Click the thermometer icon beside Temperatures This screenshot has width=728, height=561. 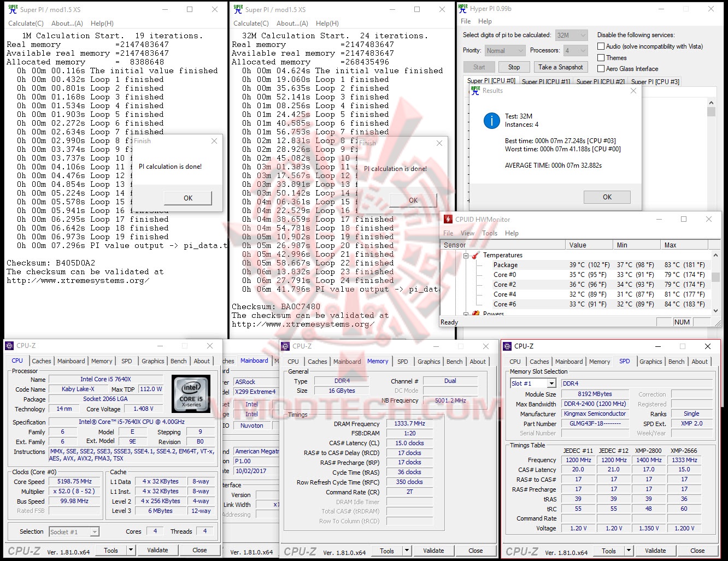coord(475,255)
